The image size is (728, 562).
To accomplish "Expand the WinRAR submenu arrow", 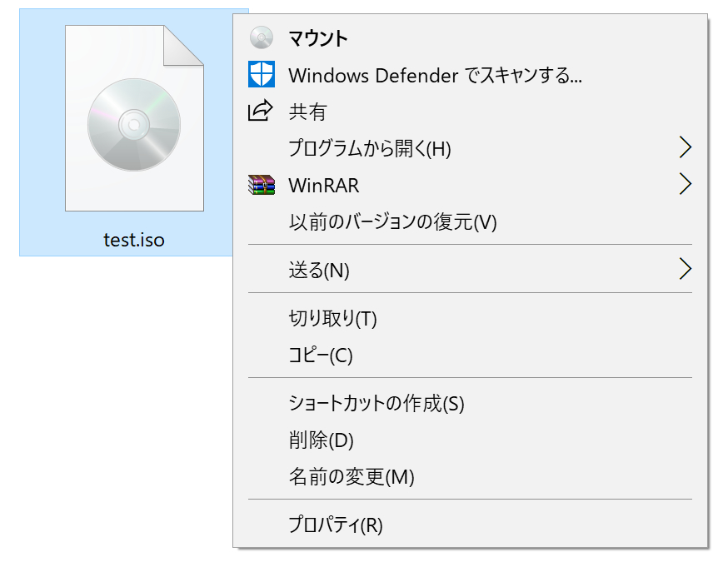I will point(685,184).
